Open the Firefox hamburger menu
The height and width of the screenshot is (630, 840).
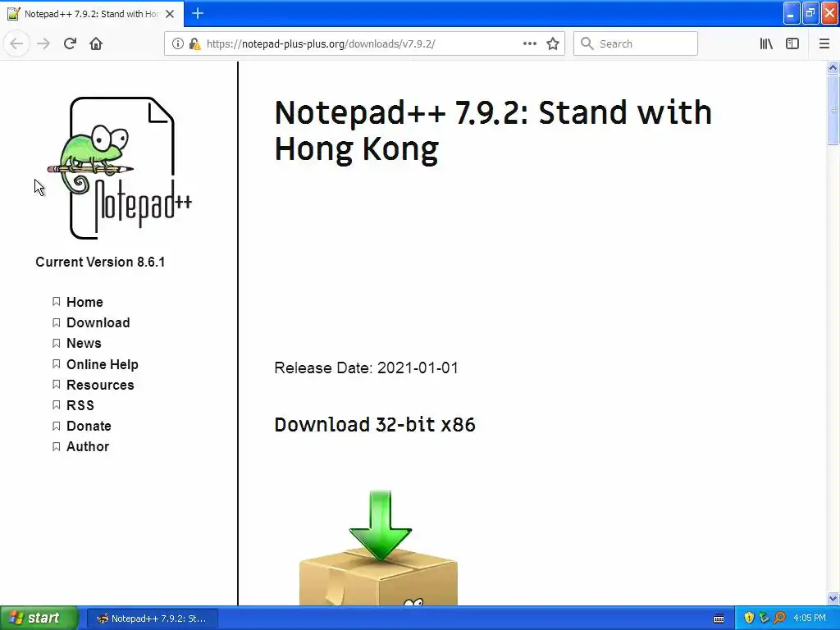click(824, 43)
